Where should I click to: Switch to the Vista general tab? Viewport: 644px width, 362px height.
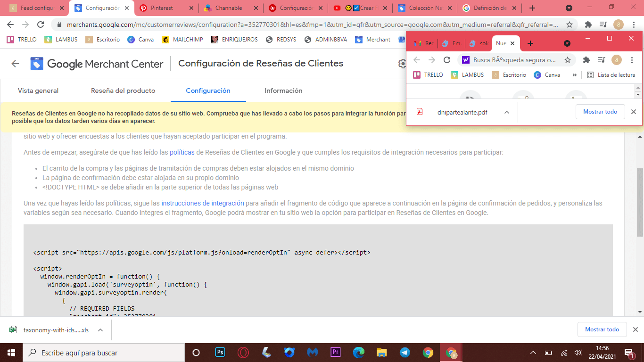coord(38,90)
